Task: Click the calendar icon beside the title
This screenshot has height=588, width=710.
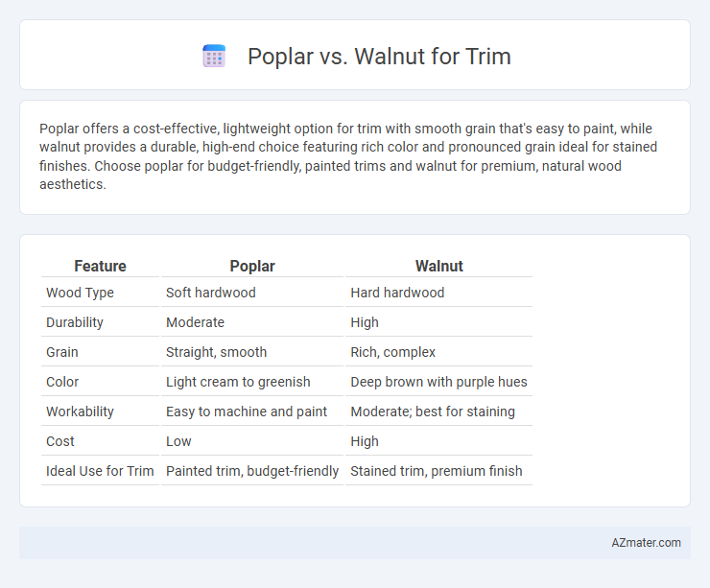Action: click(214, 57)
